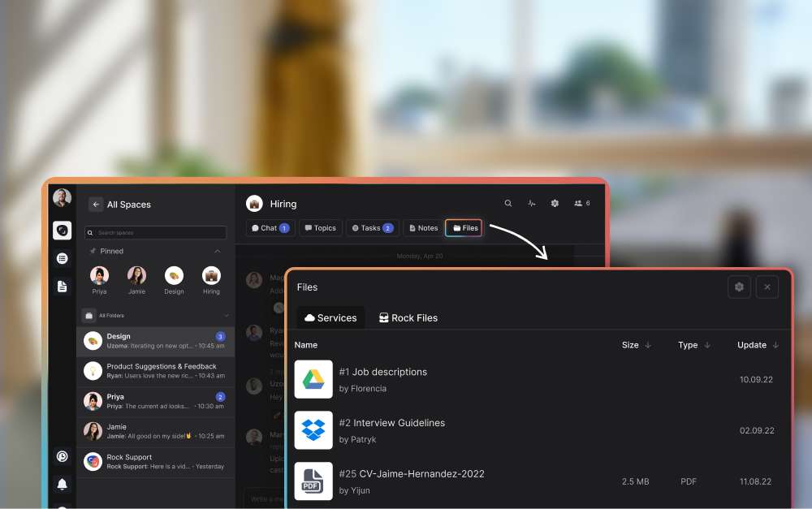The height and width of the screenshot is (509, 812).
Task: Switch to the Tasks tab
Action: tap(373, 228)
